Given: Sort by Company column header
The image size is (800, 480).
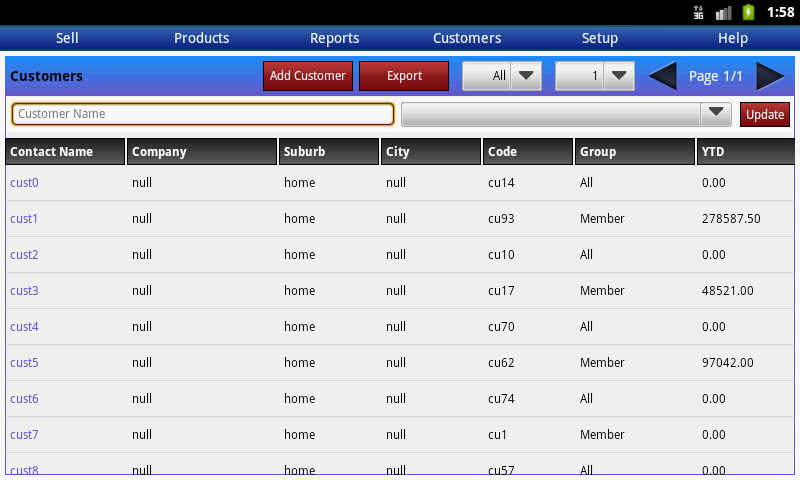Looking at the screenshot, I should tap(202, 151).
